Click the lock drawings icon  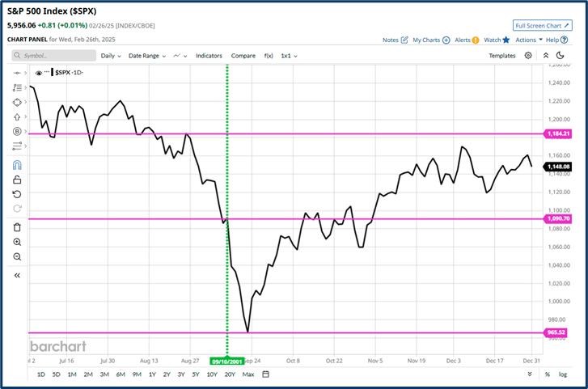[17, 180]
